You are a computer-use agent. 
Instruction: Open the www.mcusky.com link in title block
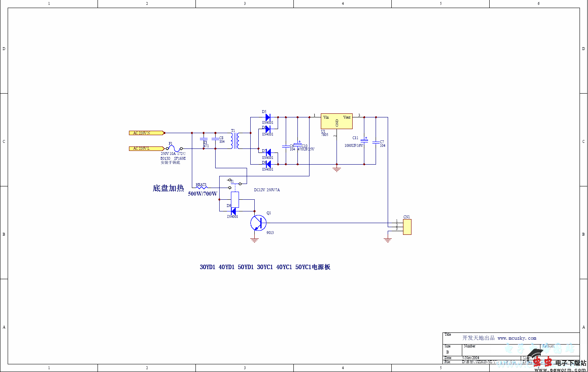[x=517, y=338]
